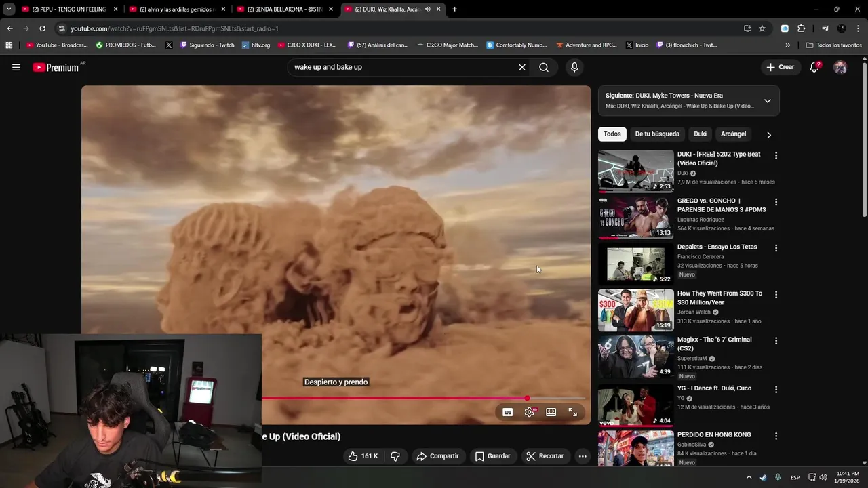The image size is (868, 488).
Task: Open Siguiendo - Twitch bookmark
Action: [207, 45]
